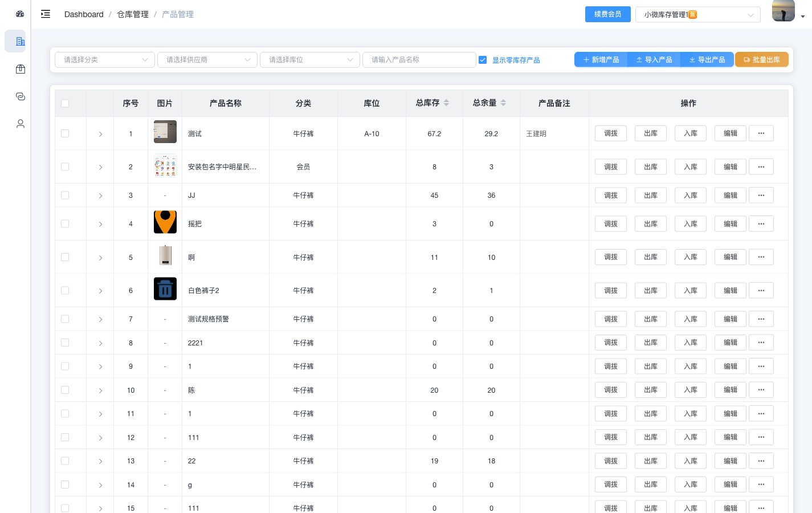Click 出库 for product 22
The image size is (812, 513).
tap(651, 461)
